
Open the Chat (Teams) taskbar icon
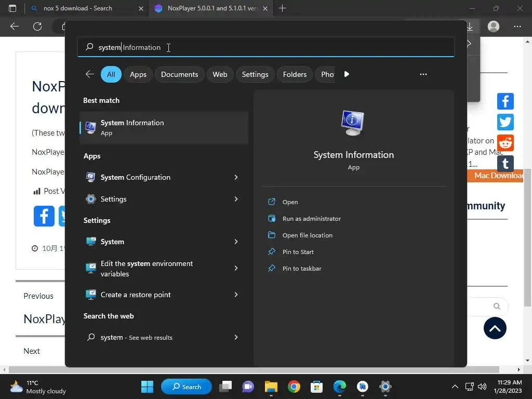pos(248,387)
